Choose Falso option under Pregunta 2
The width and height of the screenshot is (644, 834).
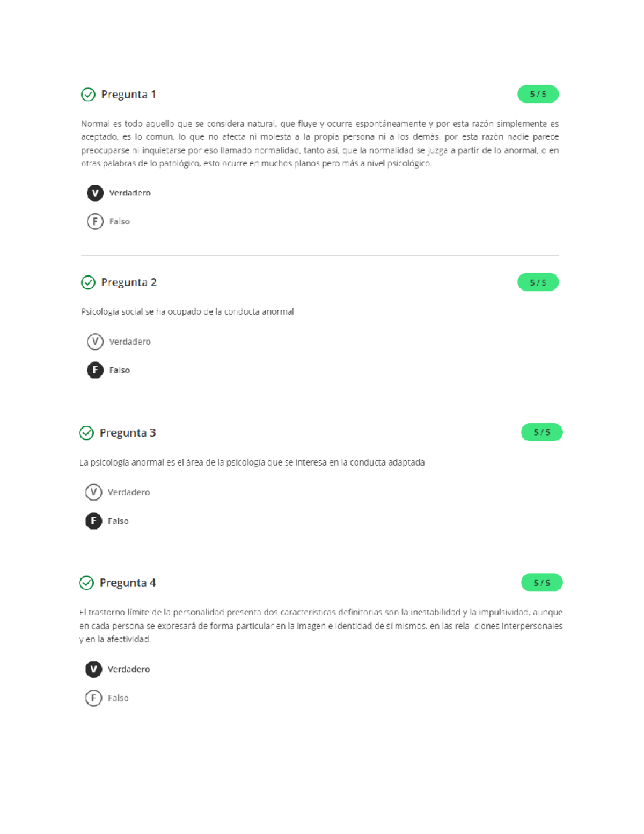95,370
